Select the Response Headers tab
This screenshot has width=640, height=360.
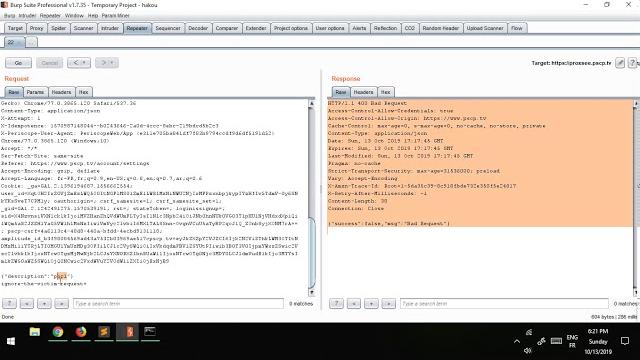[x=363, y=92]
